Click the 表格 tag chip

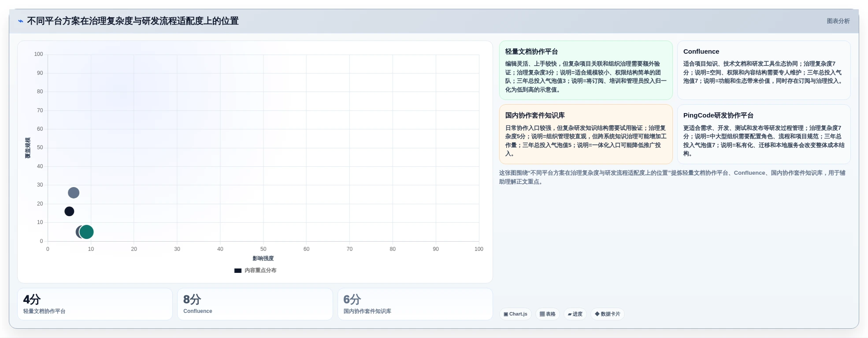pos(548,314)
